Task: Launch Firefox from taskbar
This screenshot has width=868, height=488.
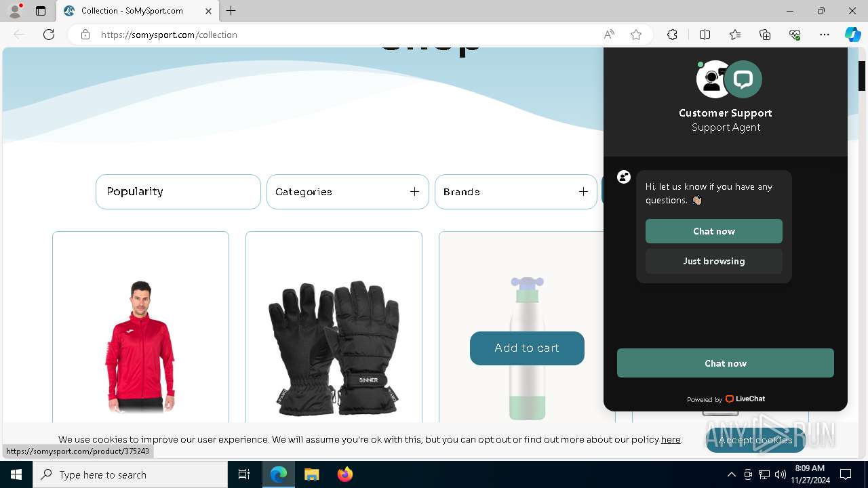Action: (x=345, y=474)
